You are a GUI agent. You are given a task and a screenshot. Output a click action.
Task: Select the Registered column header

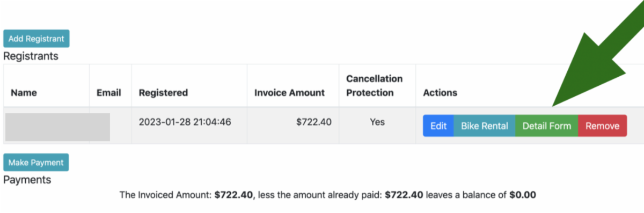tap(163, 92)
